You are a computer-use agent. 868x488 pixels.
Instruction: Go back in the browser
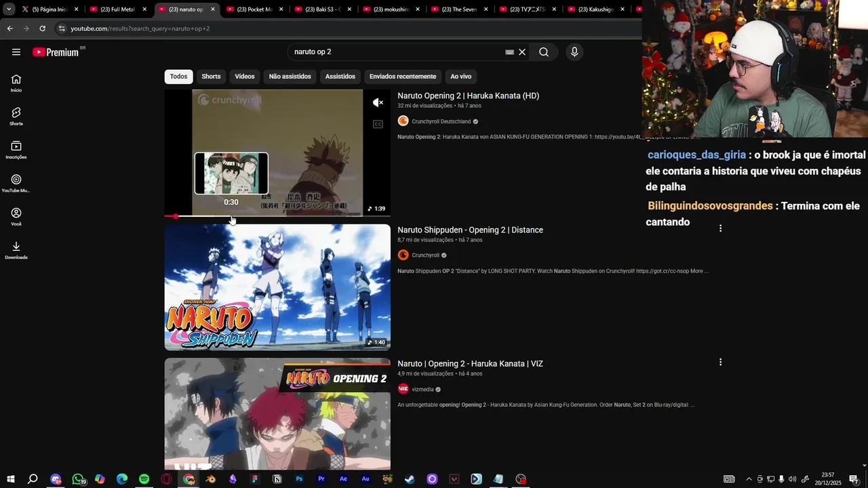click(x=9, y=28)
